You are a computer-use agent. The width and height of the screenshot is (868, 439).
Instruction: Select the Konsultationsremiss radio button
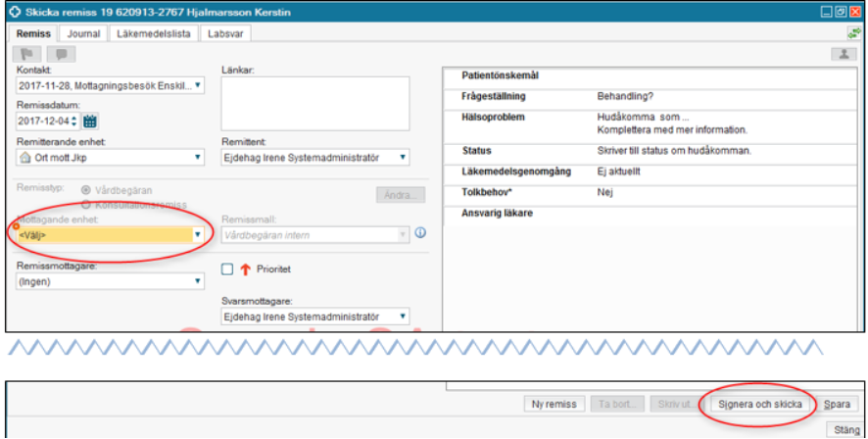87,204
